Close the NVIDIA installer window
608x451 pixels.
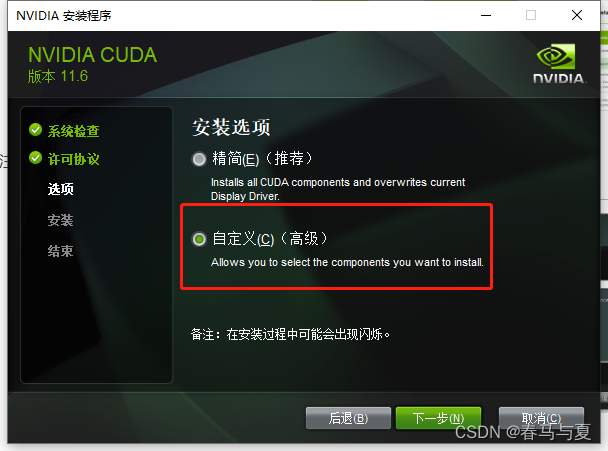(x=577, y=16)
